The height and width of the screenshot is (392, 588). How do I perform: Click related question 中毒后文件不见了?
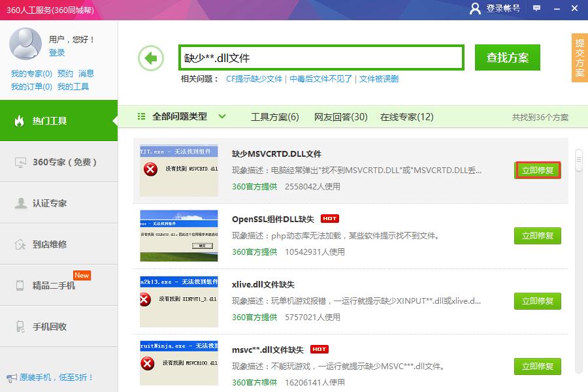tap(321, 79)
